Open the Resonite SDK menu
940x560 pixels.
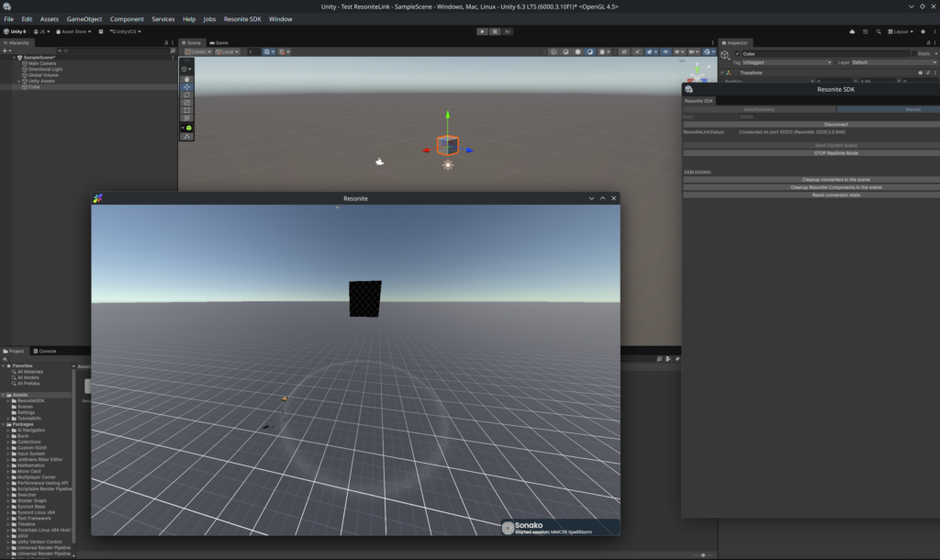pos(242,18)
